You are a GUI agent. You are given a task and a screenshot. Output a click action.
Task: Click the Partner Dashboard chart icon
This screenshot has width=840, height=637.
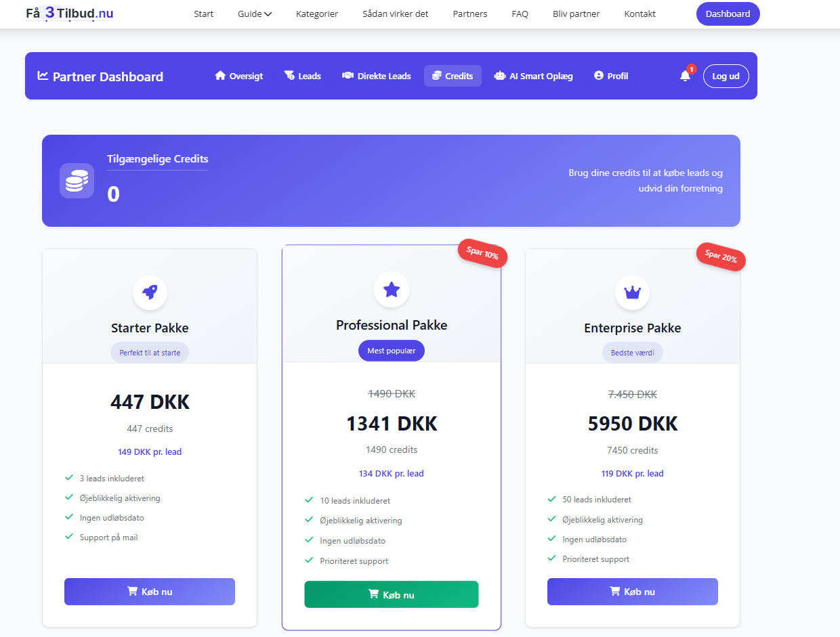[43, 76]
